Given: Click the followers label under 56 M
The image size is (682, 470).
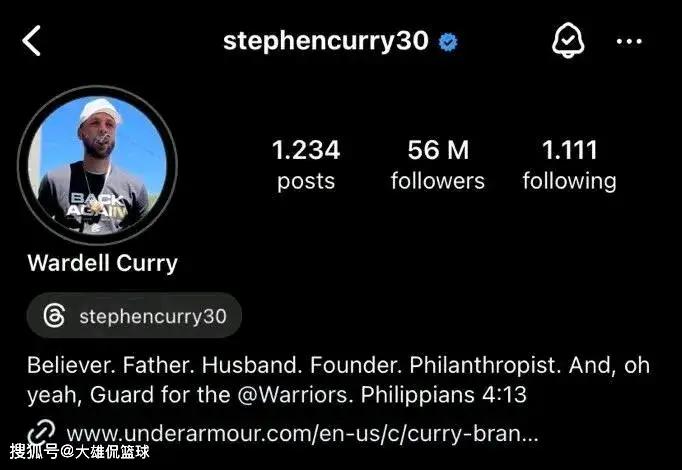Looking at the screenshot, I should pos(438,181).
